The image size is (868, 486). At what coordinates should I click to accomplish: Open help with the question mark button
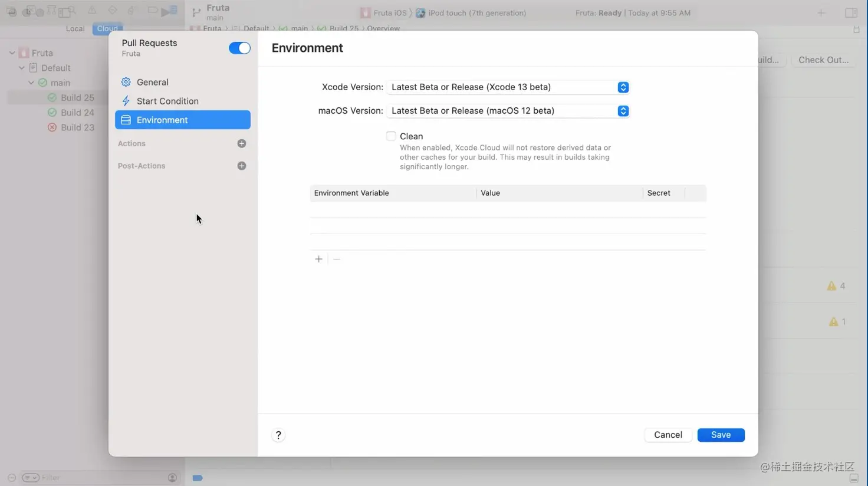point(278,435)
